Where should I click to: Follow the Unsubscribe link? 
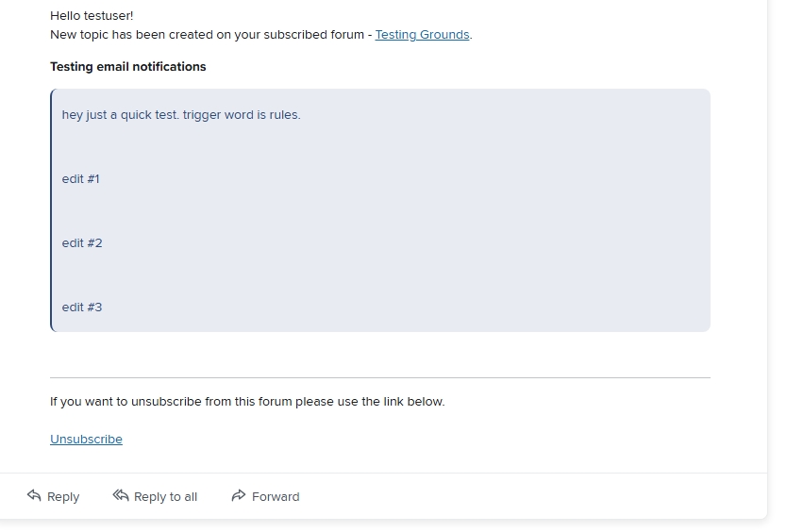pyautogui.click(x=86, y=440)
